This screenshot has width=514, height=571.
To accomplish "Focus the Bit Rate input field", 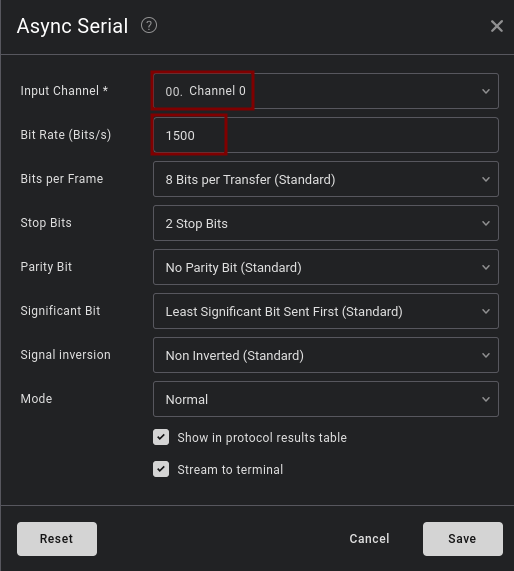I will [326, 135].
